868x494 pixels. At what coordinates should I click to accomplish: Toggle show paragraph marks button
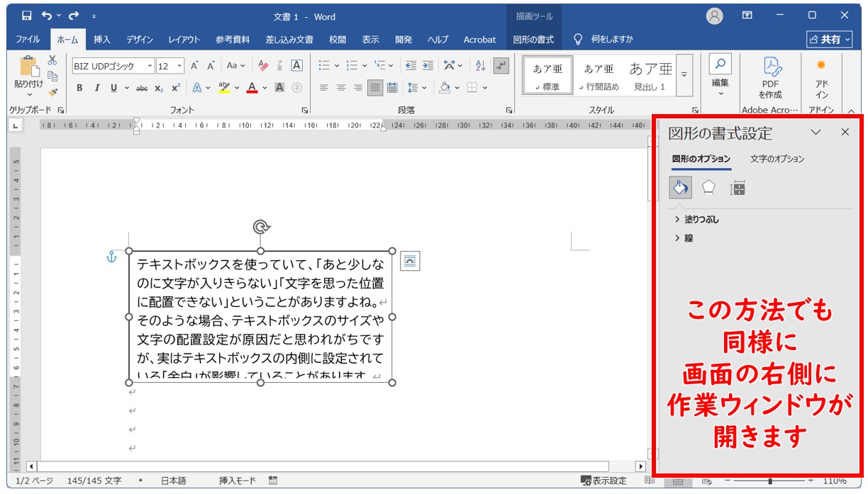pos(501,66)
